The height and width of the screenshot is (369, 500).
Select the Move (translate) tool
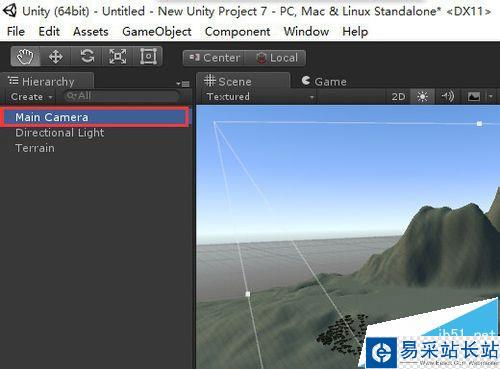(56, 56)
